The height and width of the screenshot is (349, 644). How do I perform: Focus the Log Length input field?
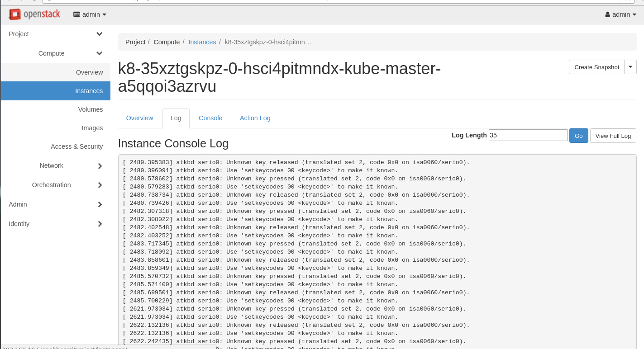pyautogui.click(x=528, y=135)
